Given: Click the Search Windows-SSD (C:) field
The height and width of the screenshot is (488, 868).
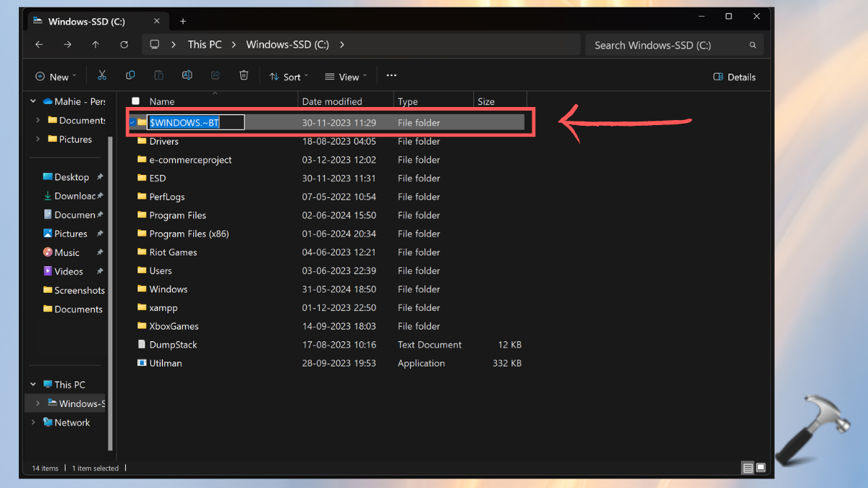Looking at the screenshot, I should click(x=674, y=45).
